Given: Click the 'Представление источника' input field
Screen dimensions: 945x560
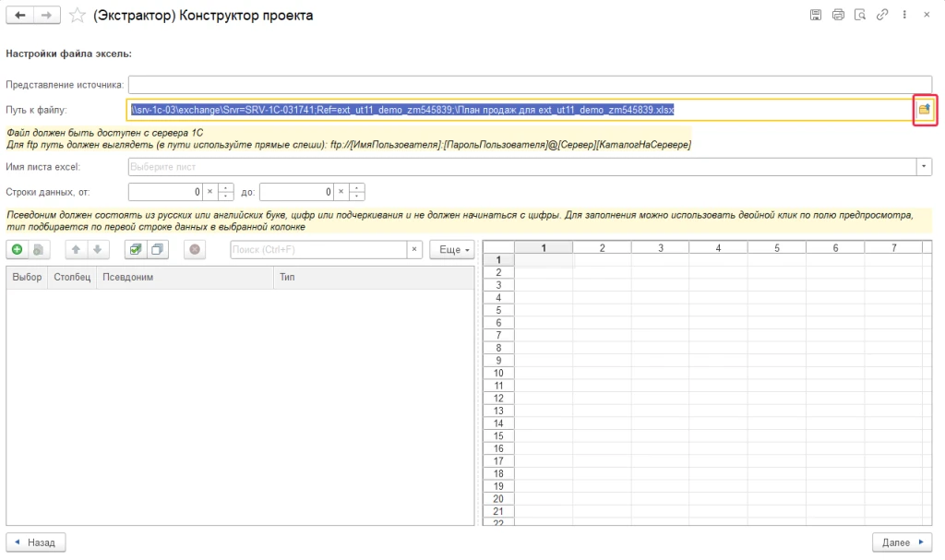Looking at the screenshot, I should tap(530, 85).
